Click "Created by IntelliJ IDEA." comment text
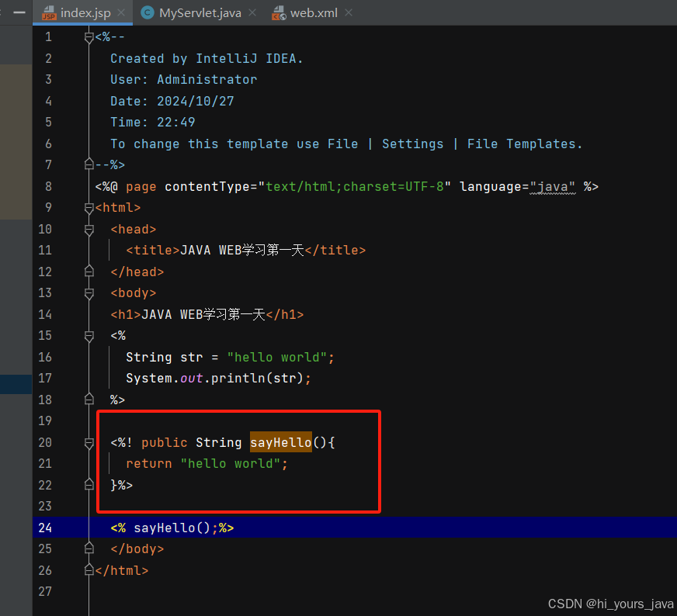 (207, 58)
